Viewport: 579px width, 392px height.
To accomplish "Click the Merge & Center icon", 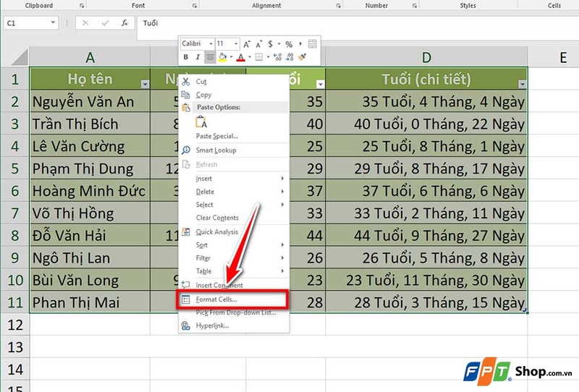I will (x=313, y=44).
